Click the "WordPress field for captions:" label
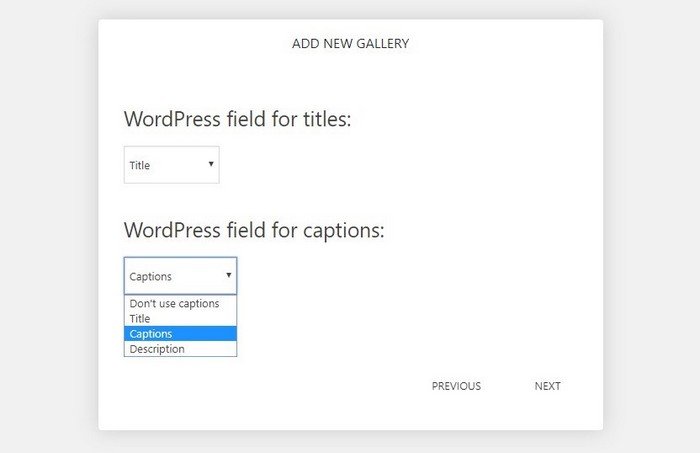This screenshot has height=453, width=700. tap(254, 231)
